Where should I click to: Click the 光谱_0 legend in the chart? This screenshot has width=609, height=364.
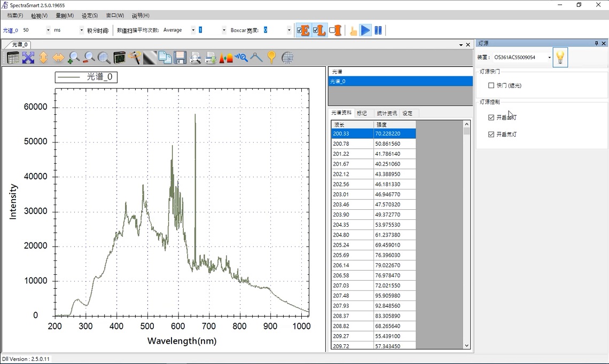86,77
